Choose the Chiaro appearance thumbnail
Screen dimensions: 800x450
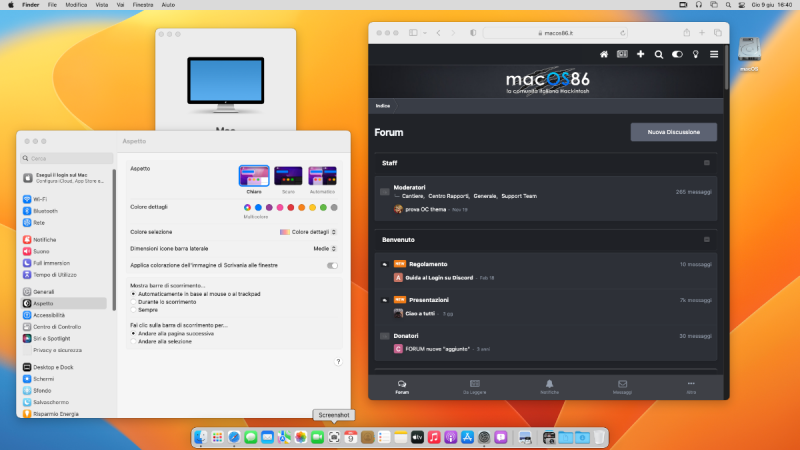[x=254, y=176]
